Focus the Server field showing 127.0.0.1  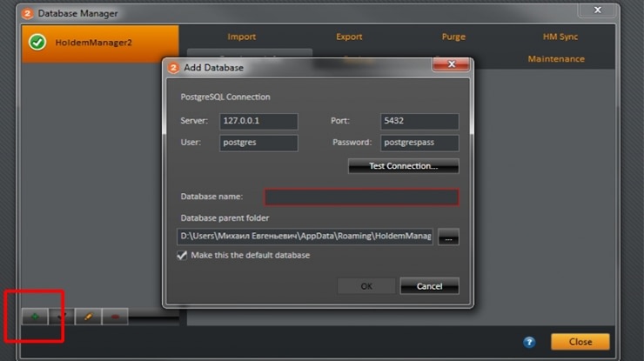coord(258,121)
